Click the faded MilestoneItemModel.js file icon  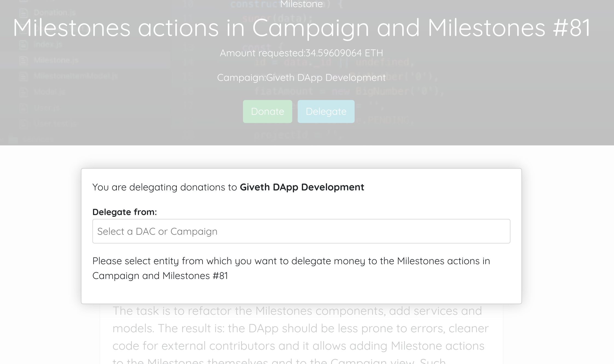pyautogui.click(x=24, y=76)
